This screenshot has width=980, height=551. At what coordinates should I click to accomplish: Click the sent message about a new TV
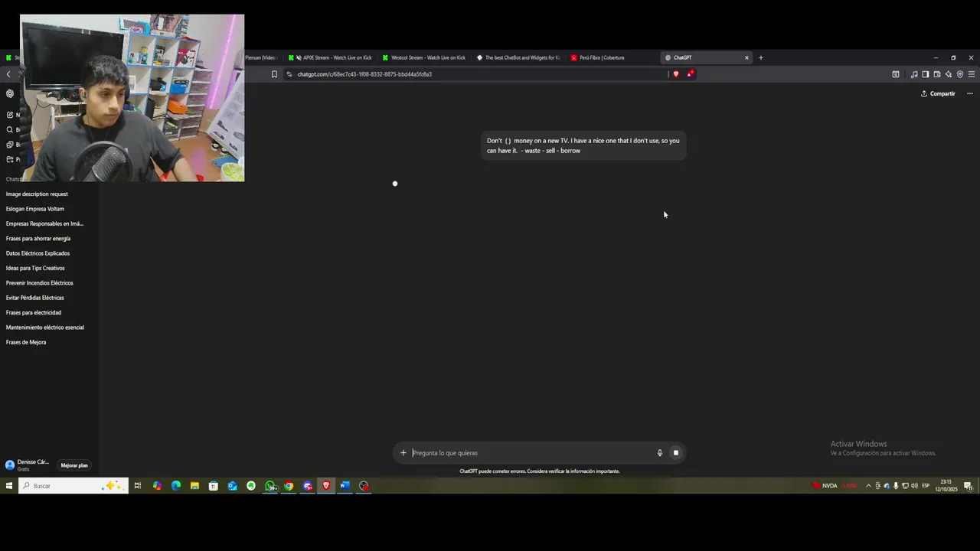pos(583,145)
